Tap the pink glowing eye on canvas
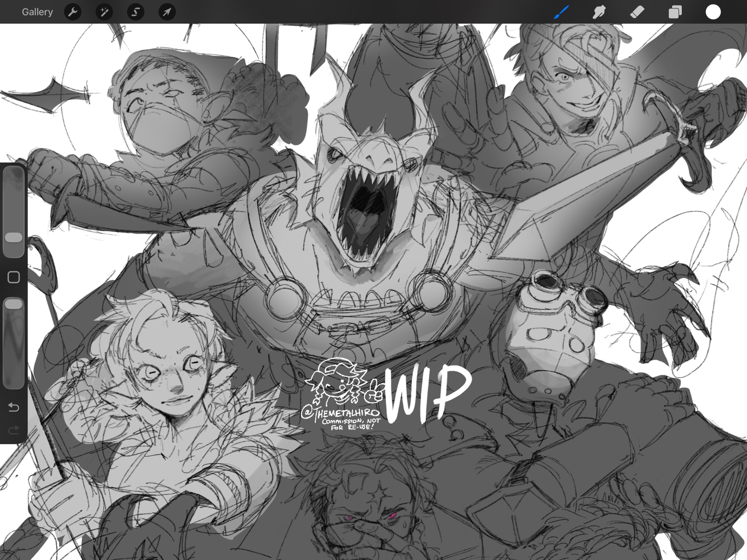 393,516
